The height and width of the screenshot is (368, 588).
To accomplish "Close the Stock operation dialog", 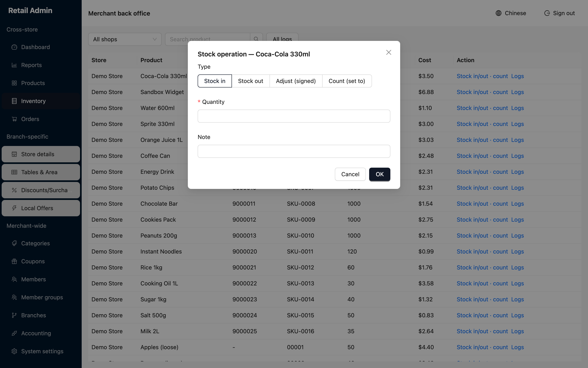I will point(389,52).
